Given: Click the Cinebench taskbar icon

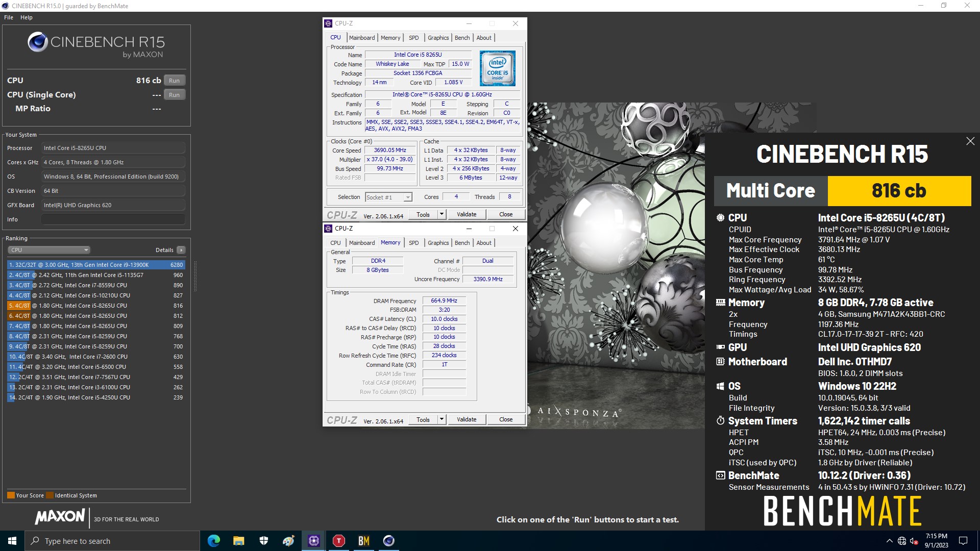Looking at the screenshot, I should click(x=389, y=541).
